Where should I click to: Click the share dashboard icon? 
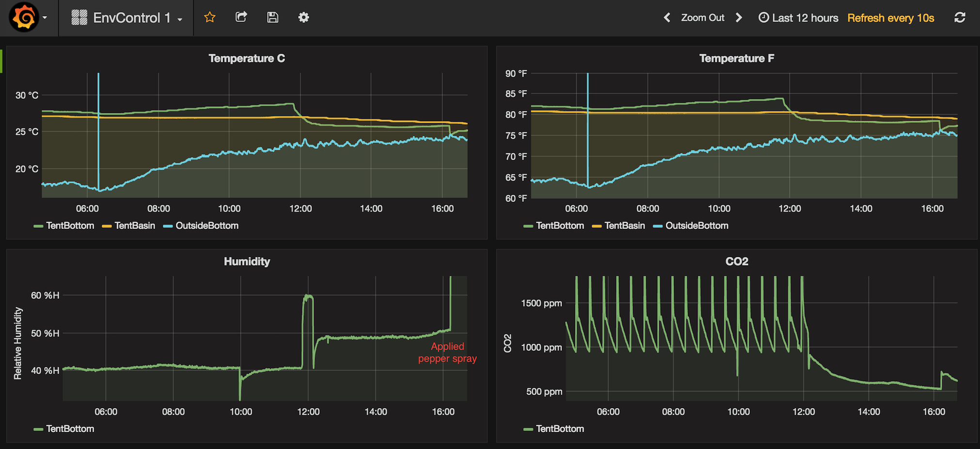click(x=241, y=17)
